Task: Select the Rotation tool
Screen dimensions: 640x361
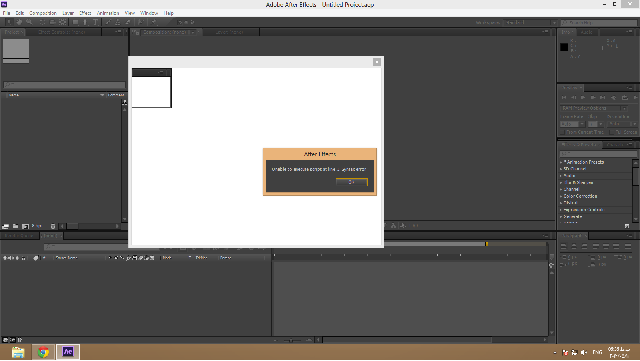Action: [42, 22]
